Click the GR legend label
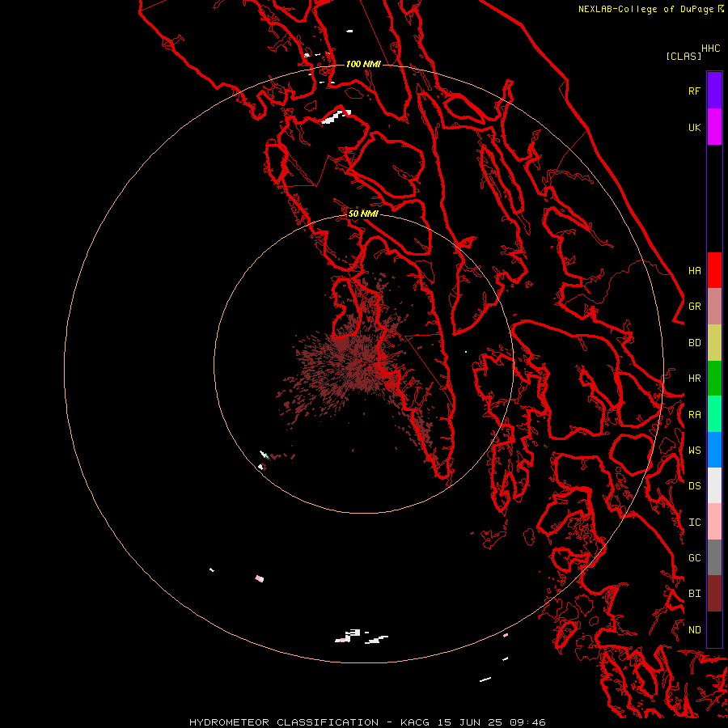 [x=694, y=307]
